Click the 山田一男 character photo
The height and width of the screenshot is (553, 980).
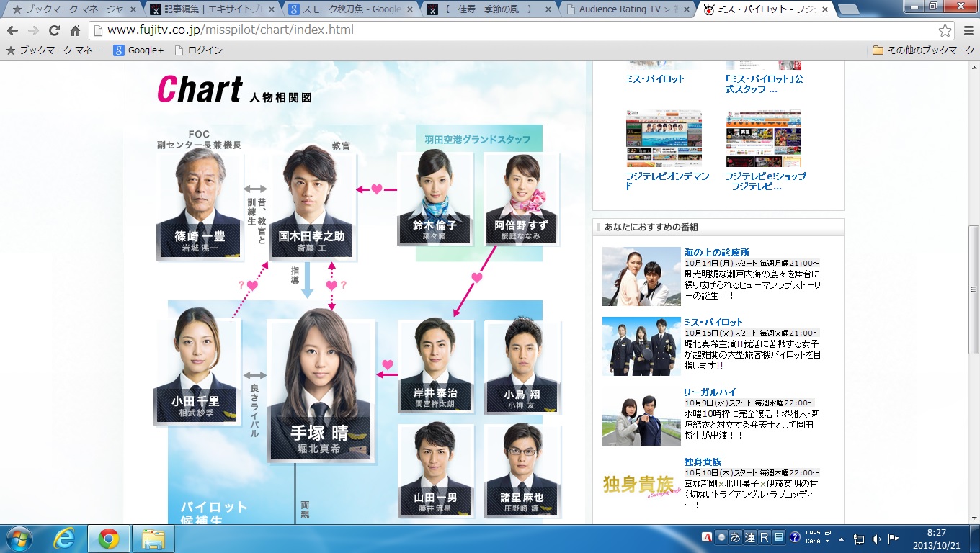pos(436,469)
